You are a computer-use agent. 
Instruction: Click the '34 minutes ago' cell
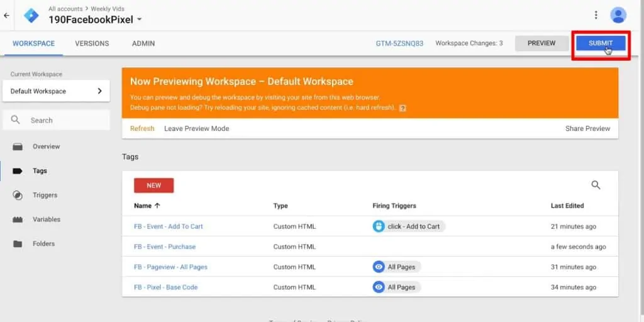(x=574, y=287)
